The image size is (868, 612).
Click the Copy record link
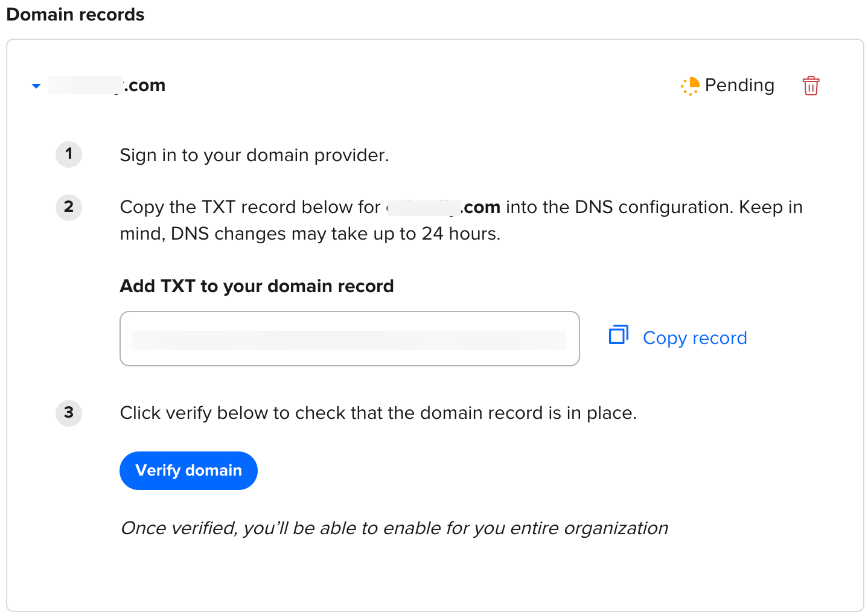[694, 337]
